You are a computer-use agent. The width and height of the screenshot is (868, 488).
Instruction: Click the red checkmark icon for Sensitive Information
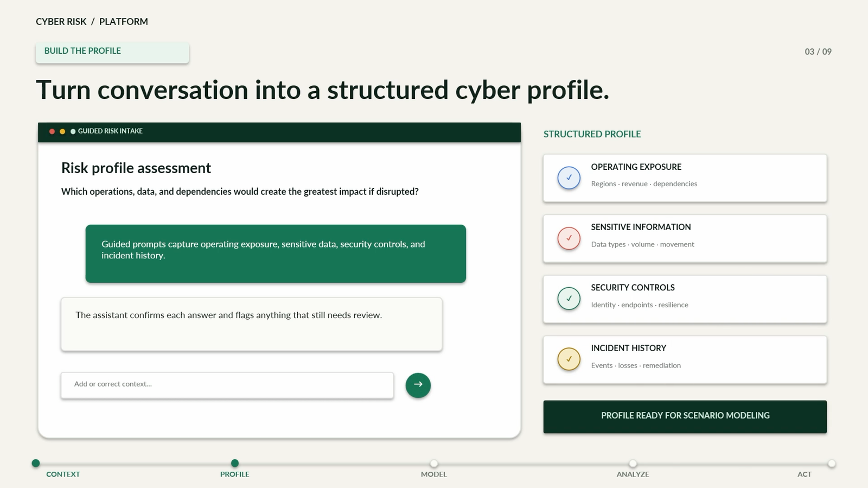569,238
